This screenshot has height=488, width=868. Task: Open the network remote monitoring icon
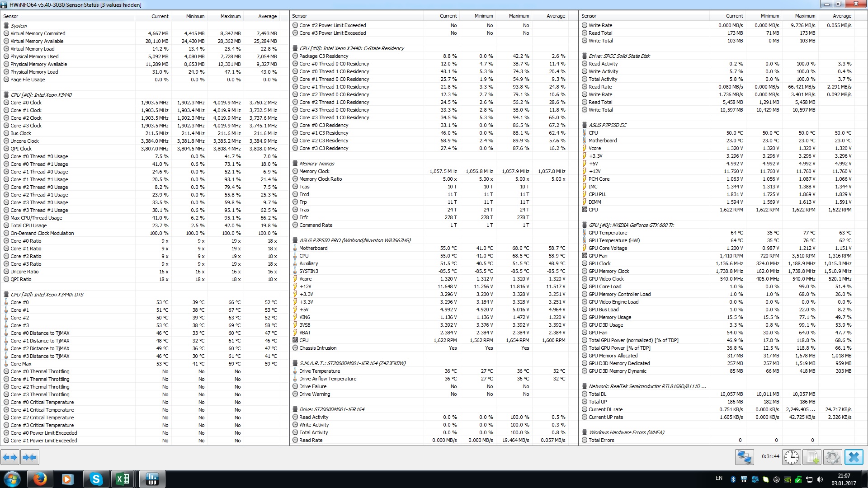(x=744, y=457)
